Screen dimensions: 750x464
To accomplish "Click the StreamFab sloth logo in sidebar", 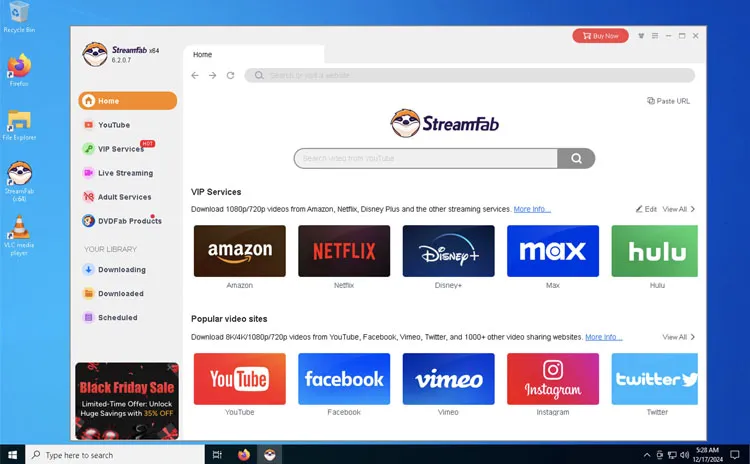I will [x=94, y=54].
